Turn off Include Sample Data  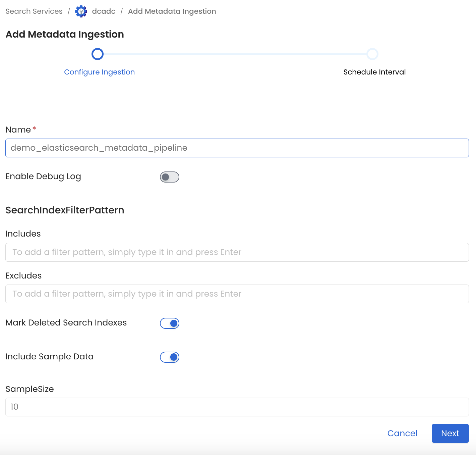pyautogui.click(x=169, y=357)
